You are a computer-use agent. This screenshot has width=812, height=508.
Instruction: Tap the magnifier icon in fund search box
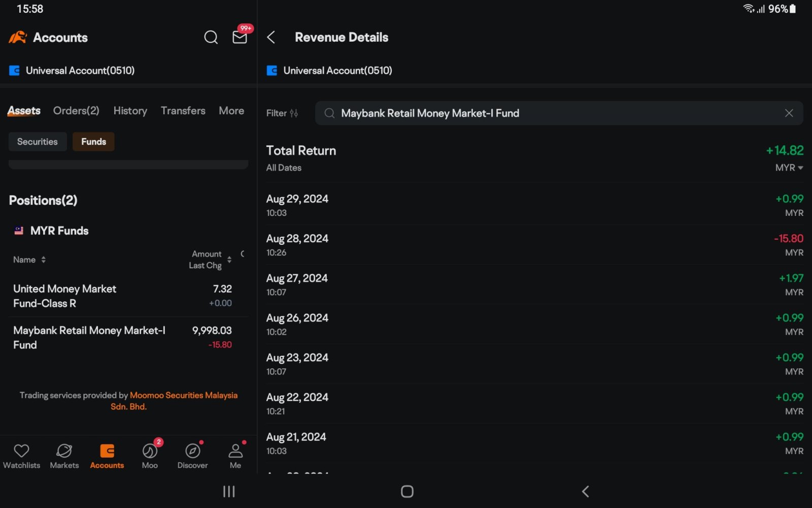coord(329,113)
